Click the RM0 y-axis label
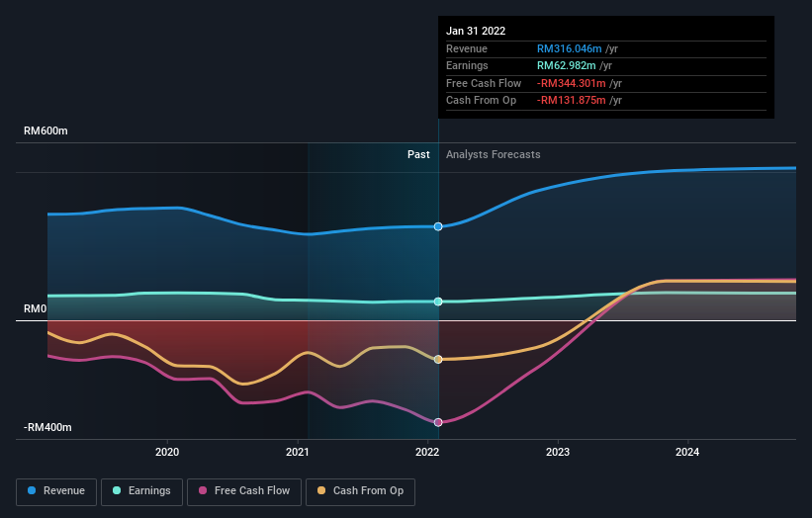 [36, 309]
